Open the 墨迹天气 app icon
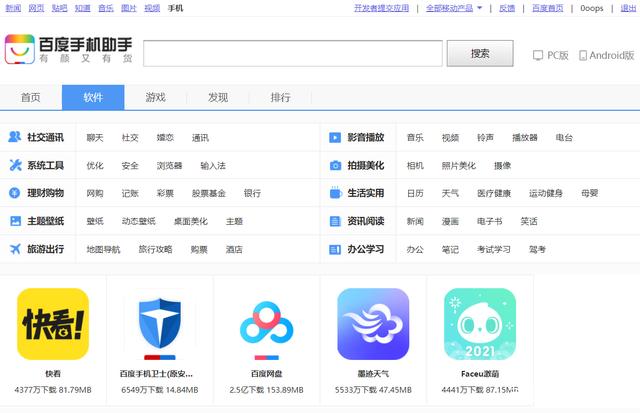The image size is (640, 413). (373, 324)
